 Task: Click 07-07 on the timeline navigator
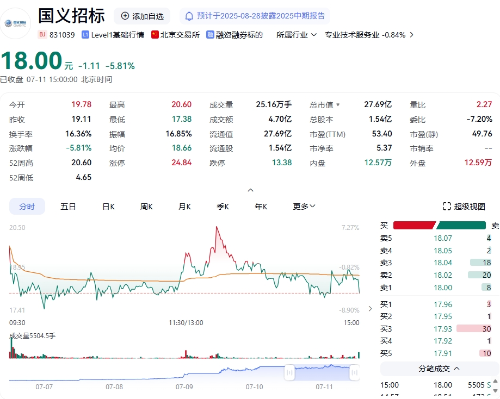[44, 387]
